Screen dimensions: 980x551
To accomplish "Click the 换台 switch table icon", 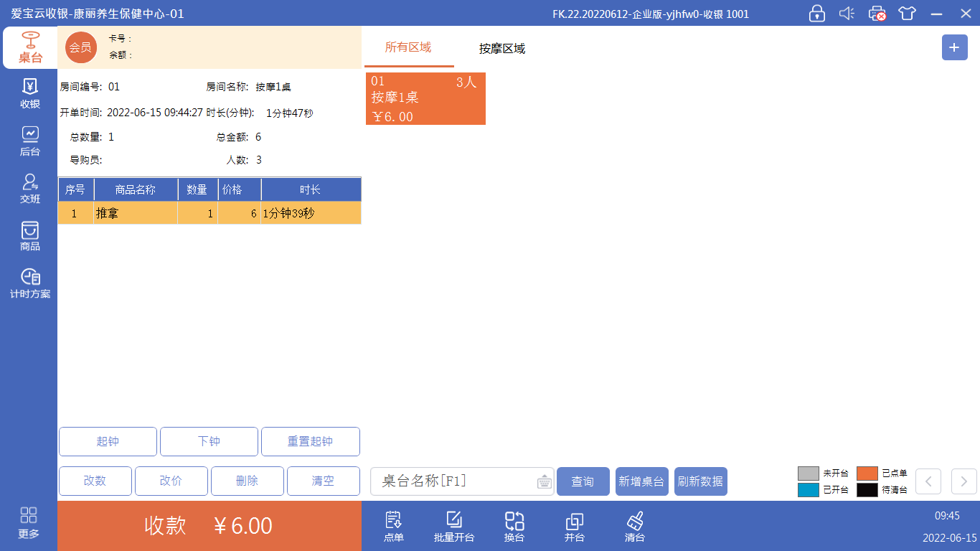I will pos(514,526).
